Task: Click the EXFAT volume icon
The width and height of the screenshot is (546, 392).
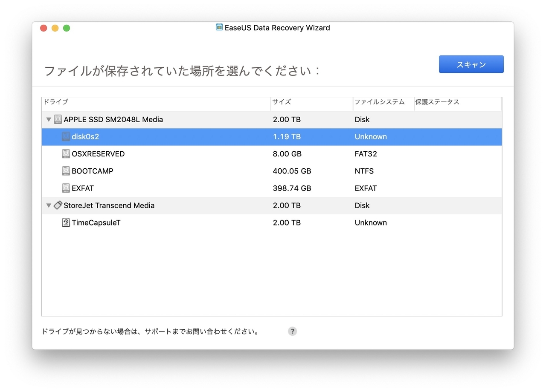Action: click(66, 188)
